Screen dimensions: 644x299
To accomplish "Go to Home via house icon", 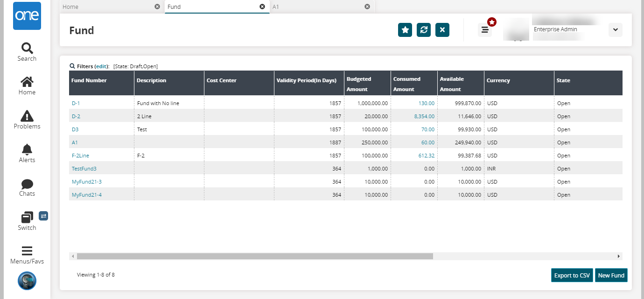I will pos(27,82).
